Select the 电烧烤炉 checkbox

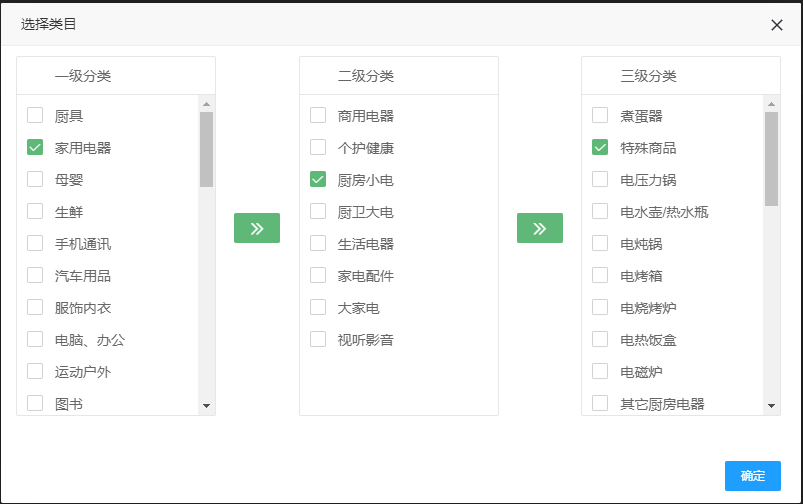point(600,307)
